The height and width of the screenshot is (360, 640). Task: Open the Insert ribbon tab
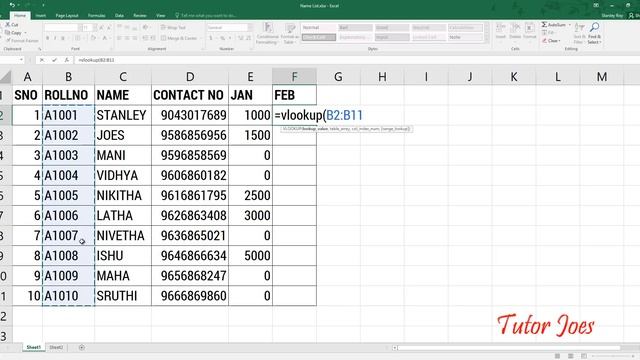41,16
